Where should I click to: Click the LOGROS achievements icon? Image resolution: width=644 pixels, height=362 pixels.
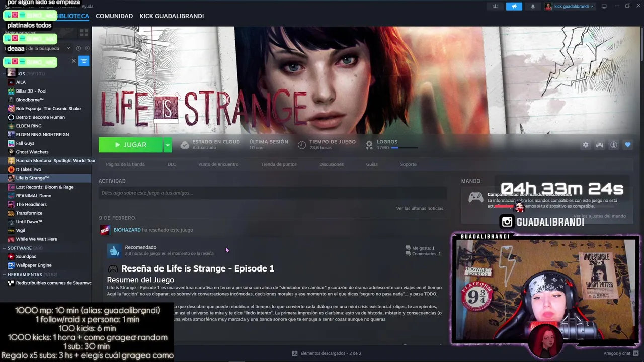pyautogui.click(x=369, y=145)
